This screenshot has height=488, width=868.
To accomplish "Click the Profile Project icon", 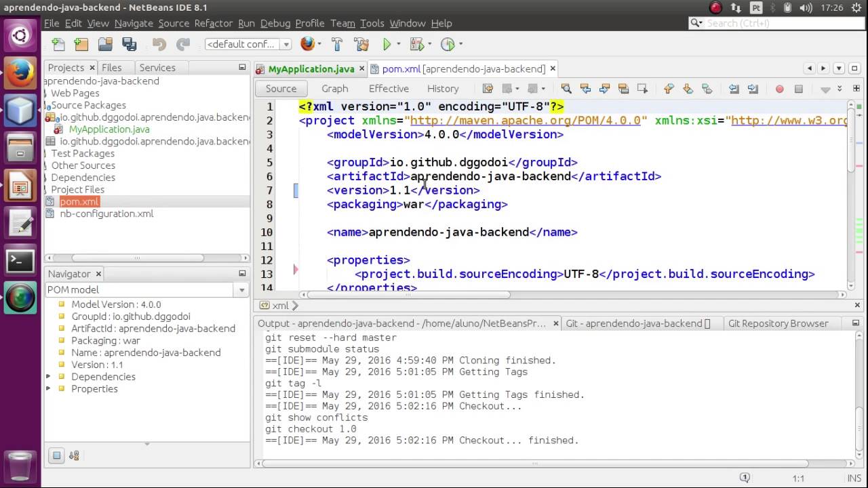I will pos(447,44).
